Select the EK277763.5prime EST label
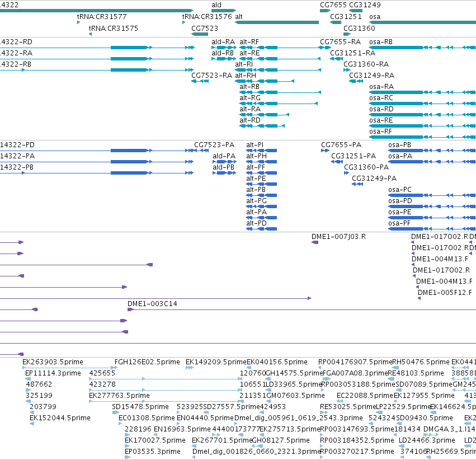This screenshot has width=476, height=460. pyautogui.click(x=119, y=396)
